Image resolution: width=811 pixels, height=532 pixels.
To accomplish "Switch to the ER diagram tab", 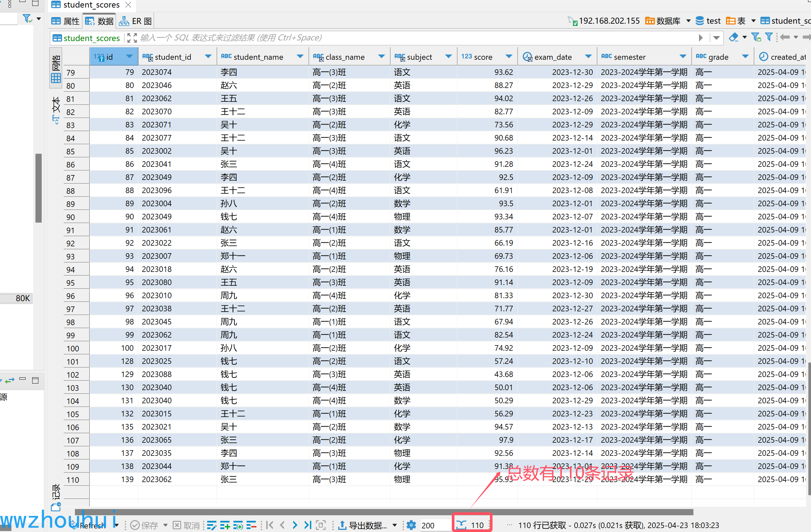I will 136,21.
